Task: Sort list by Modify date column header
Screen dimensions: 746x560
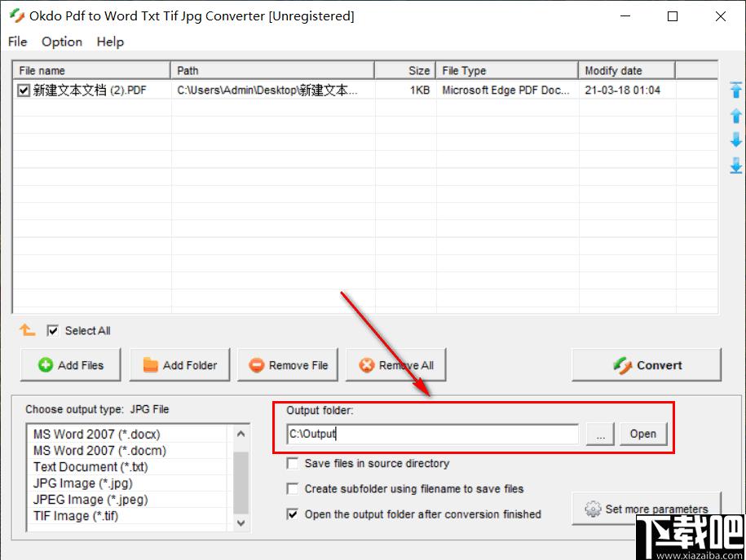Action: point(627,70)
